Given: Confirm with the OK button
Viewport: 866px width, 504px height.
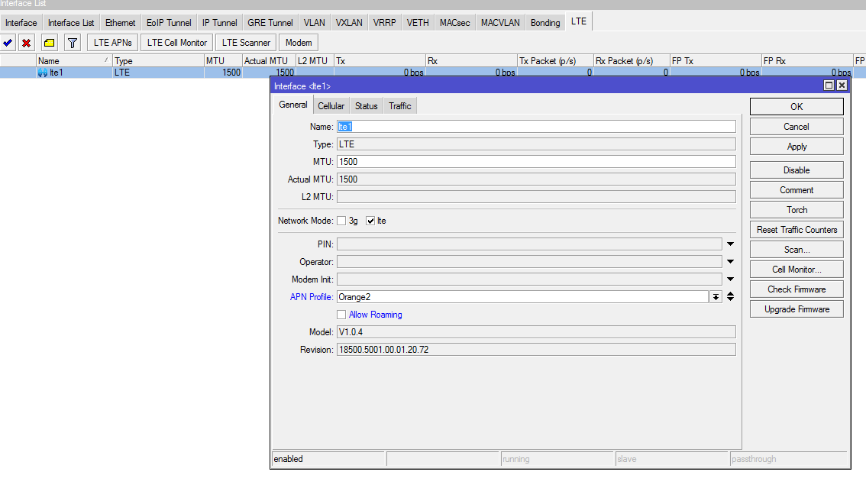Looking at the screenshot, I should point(797,107).
